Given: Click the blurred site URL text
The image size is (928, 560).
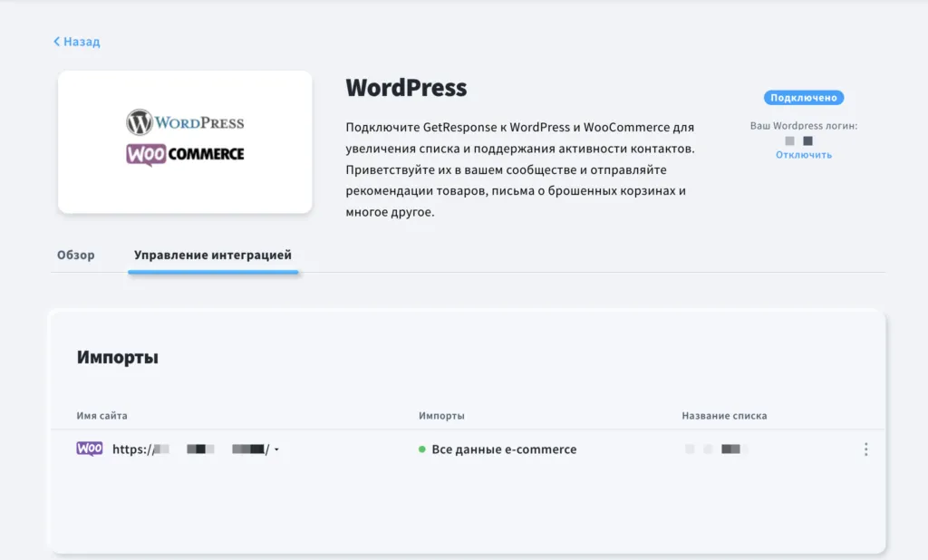Looking at the screenshot, I should click(x=190, y=449).
